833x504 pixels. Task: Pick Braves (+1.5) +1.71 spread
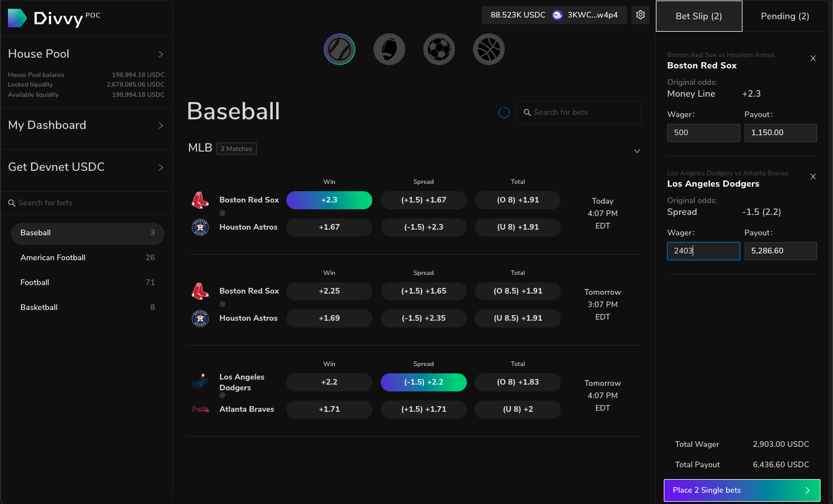(424, 410)
